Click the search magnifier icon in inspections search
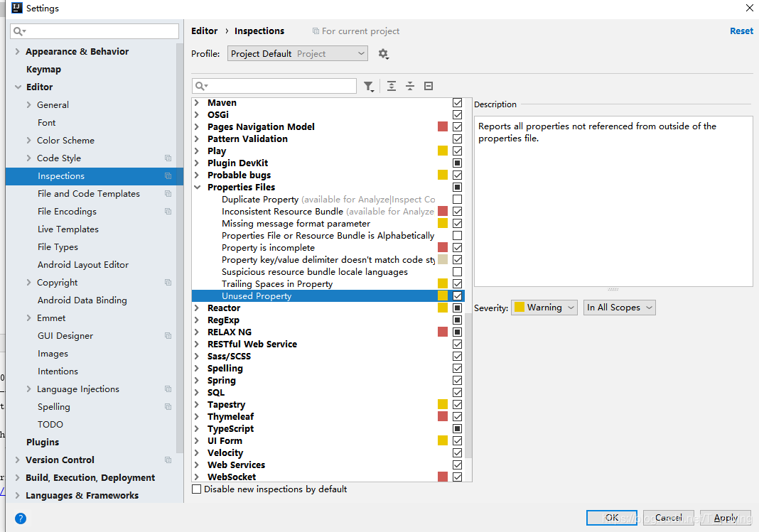Image resolution: width=759 pixels, height=532 pixels. click(x=201, y=86)
